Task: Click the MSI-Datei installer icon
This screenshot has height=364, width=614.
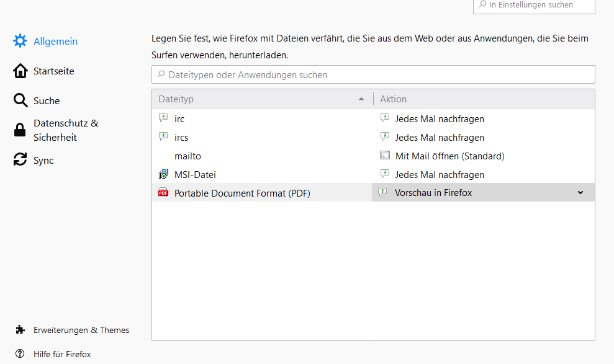Action: click(163, 174)
